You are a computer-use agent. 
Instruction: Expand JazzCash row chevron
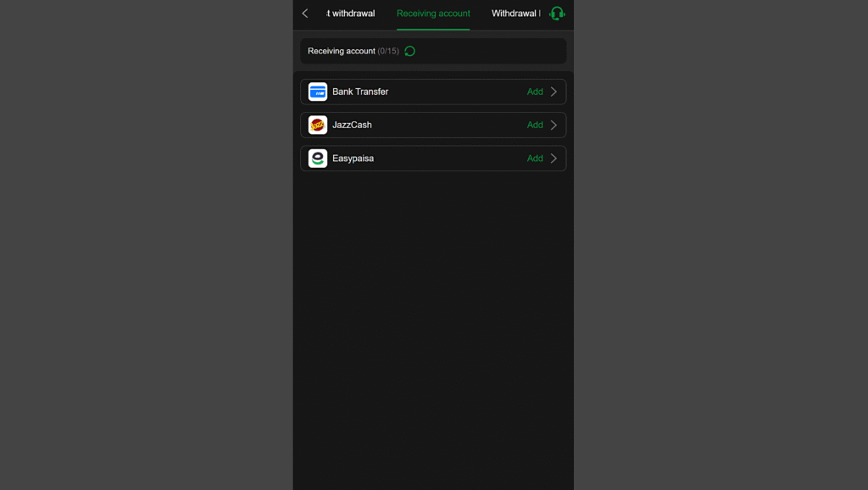pyautogui.click(x=554, y=125)
